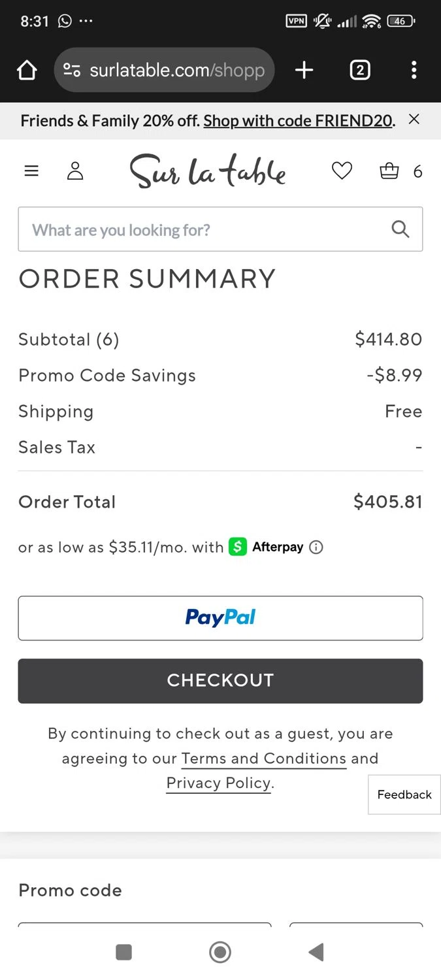Open the shopping basket icon
This screenshot has width=441, height=980.
[389, 171]
